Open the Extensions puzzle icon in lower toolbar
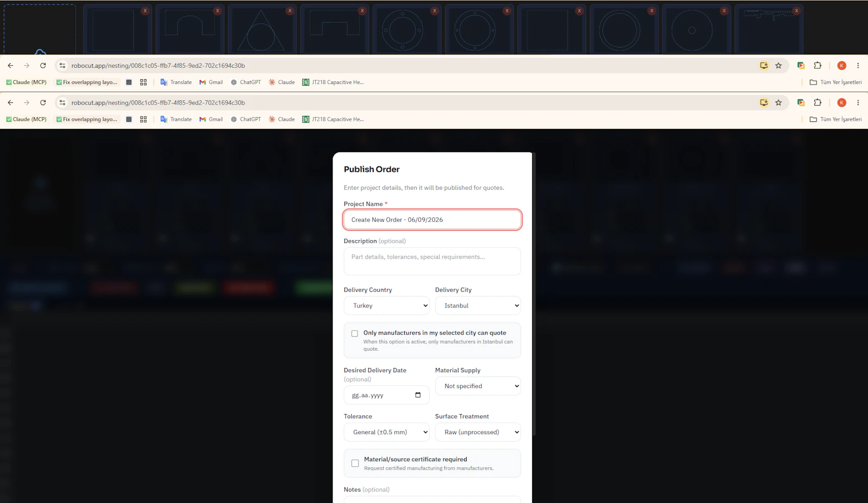 (818, 102)
